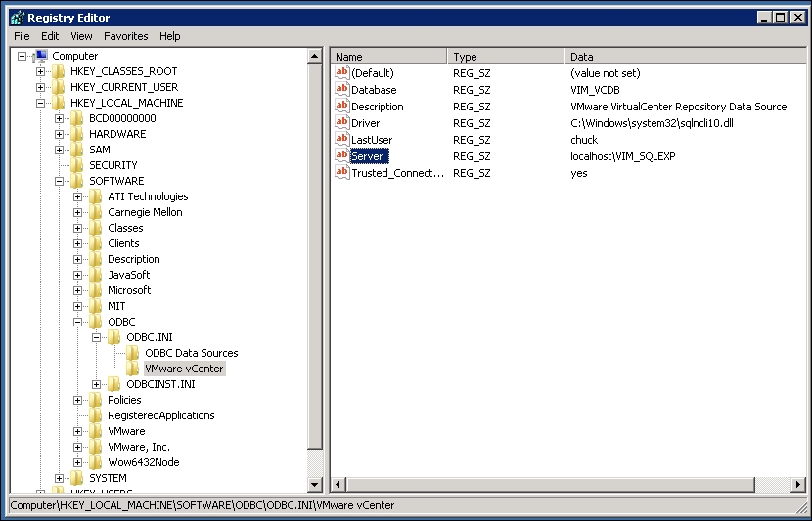Image resolution: width=812 pixels, height=521 pixels.
Task: Select the Description key in the tree
Action: coord(134,259)
